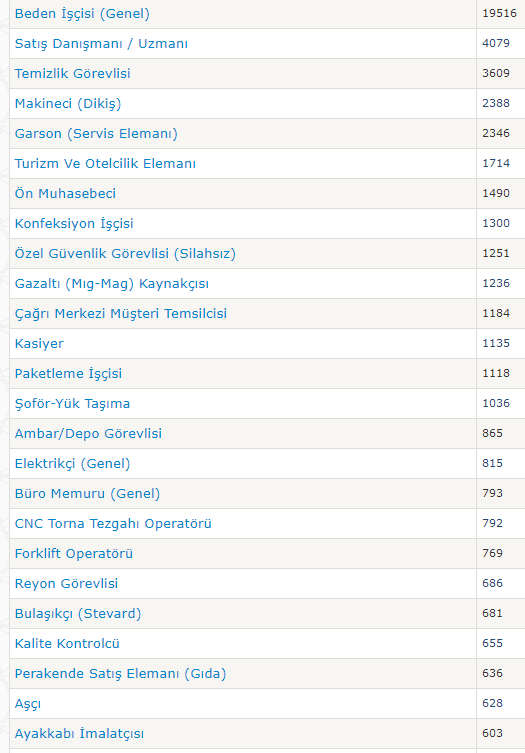
Task: Click Gazaltı (Mıg-Mag) Kaynakçısı link
Action: [x=112, y=283]
